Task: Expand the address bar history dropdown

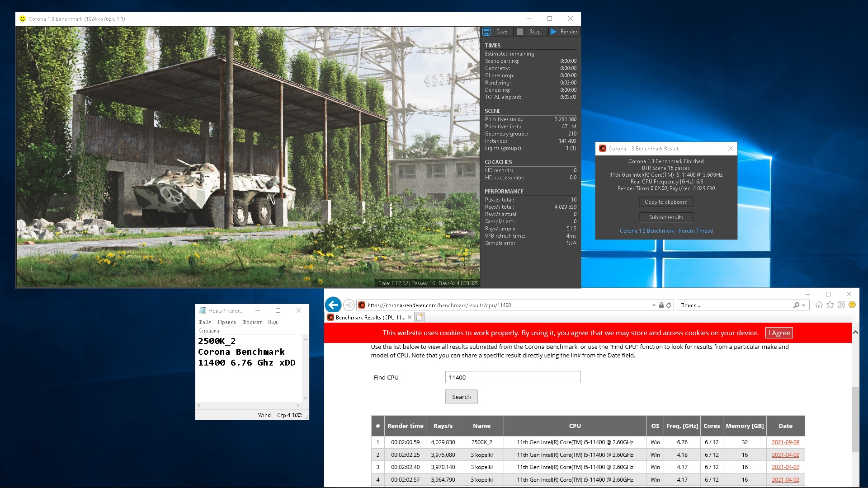Action: pos(654,305)
